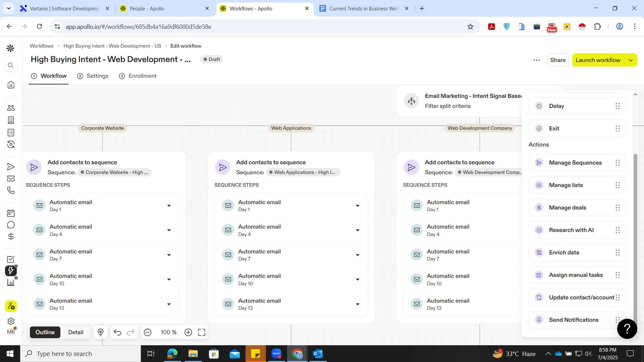Open Deals dollar icon in sidebar
644x362 pixels.
[11, 237]
